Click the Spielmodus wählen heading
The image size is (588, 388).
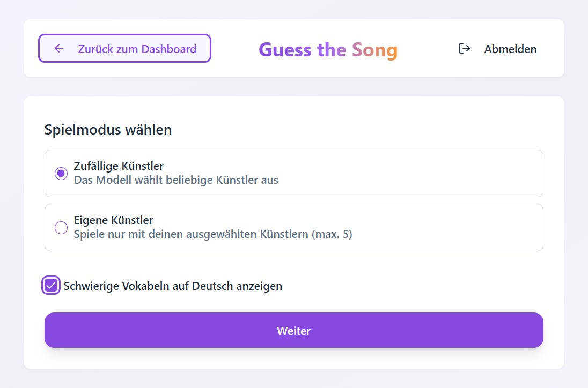pyautogui.click(x=108, y=129)
